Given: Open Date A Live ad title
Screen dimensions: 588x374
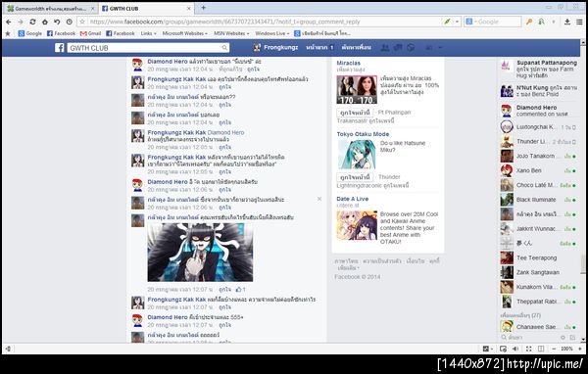Looking at the screenshot, I should click(353, 199).
